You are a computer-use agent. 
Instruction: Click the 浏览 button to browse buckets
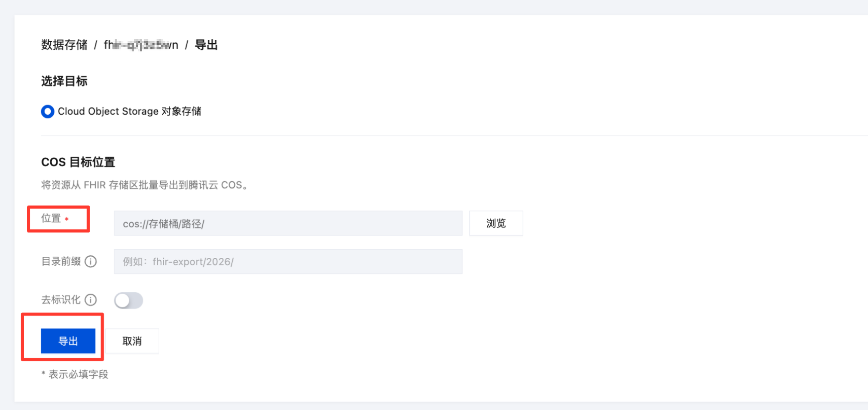(496, 223)
